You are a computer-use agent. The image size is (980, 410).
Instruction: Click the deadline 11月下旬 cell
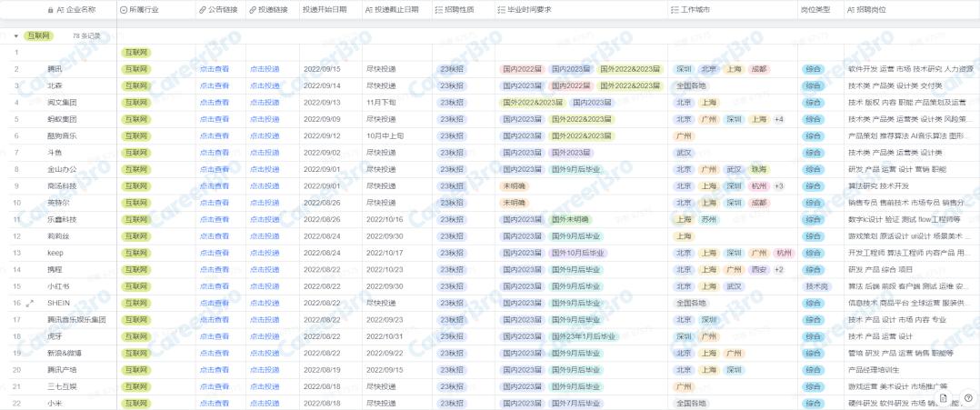click(381, 103)
